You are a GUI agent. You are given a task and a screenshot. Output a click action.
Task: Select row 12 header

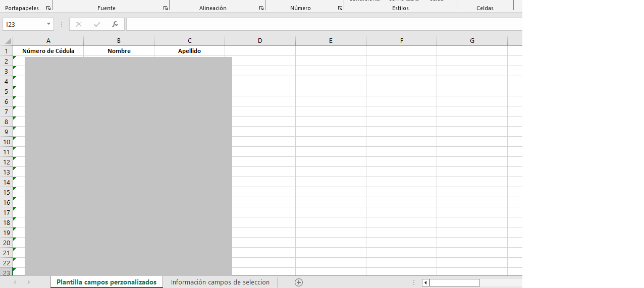(x=7, y=162)
